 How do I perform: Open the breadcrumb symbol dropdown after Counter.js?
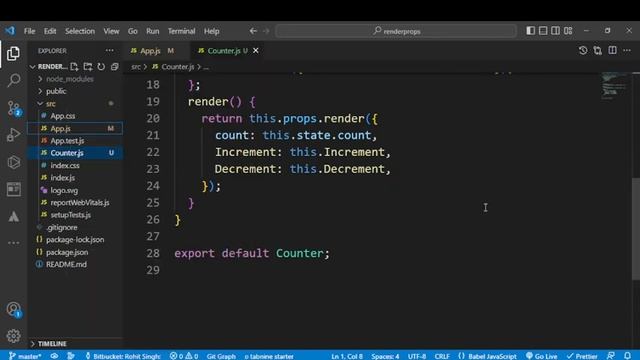tap(206, 67)
